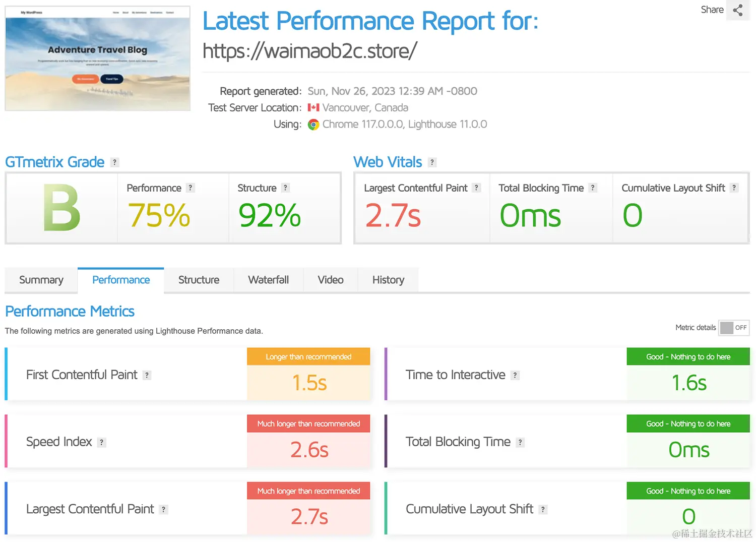The height and width of the screenshot is (542, 756).
Task: Click the Speed Index metric label
Action: pos(59,442)
